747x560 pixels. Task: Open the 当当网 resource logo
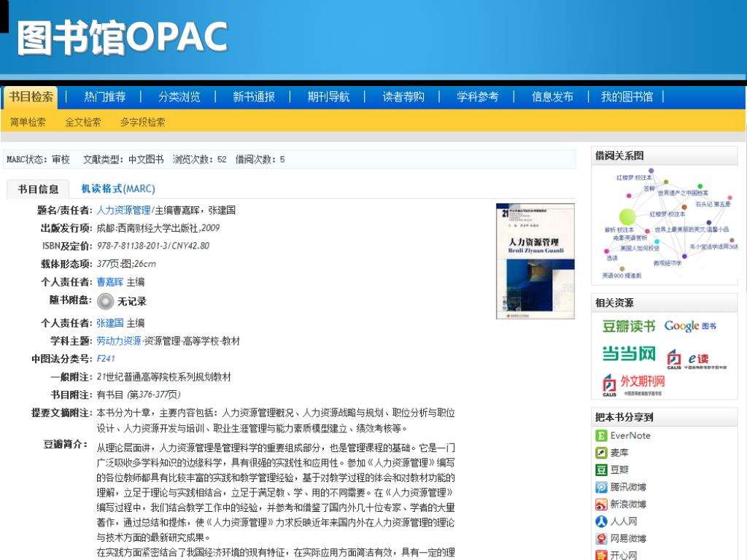pyautogui.click(x=629, y=354)
